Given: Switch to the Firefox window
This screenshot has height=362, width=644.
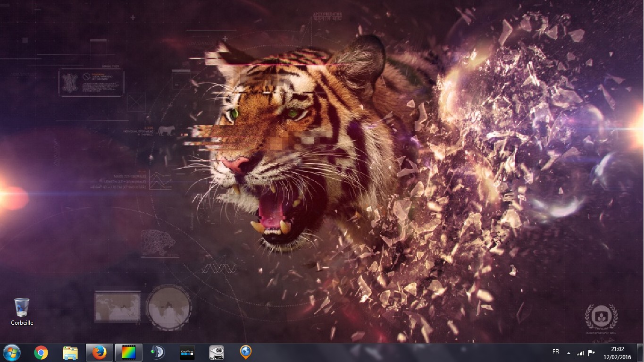Looking at the screenshot, I should [99, 353].
